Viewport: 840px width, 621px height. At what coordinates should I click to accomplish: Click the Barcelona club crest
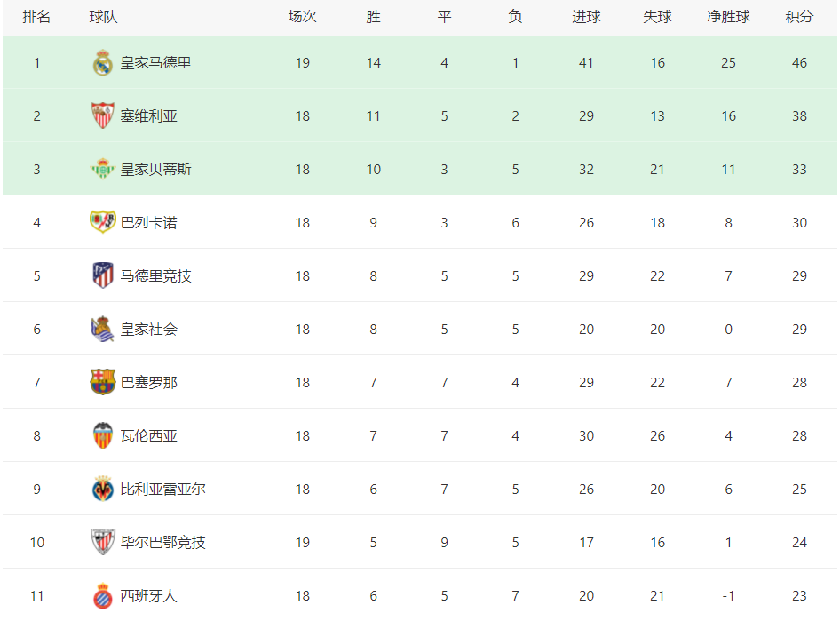(x=102, y=382)
